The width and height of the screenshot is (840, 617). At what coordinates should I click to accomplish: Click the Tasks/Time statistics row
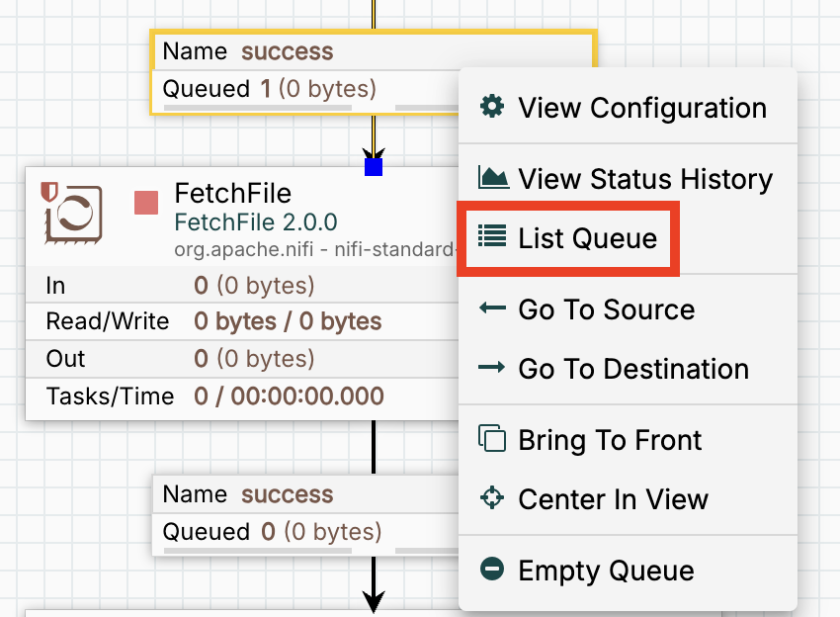coord(237,397)
